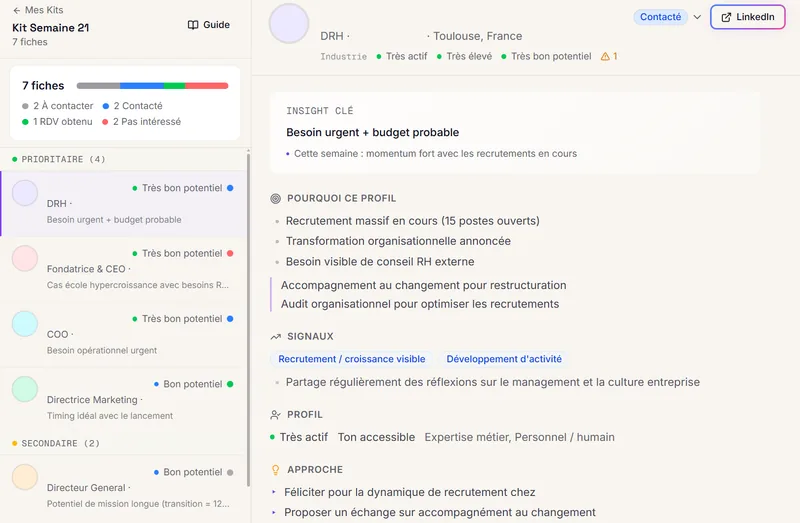Click the Guide book icon
Viewport: 800px width, 523px height.
(x=193, y=25)
